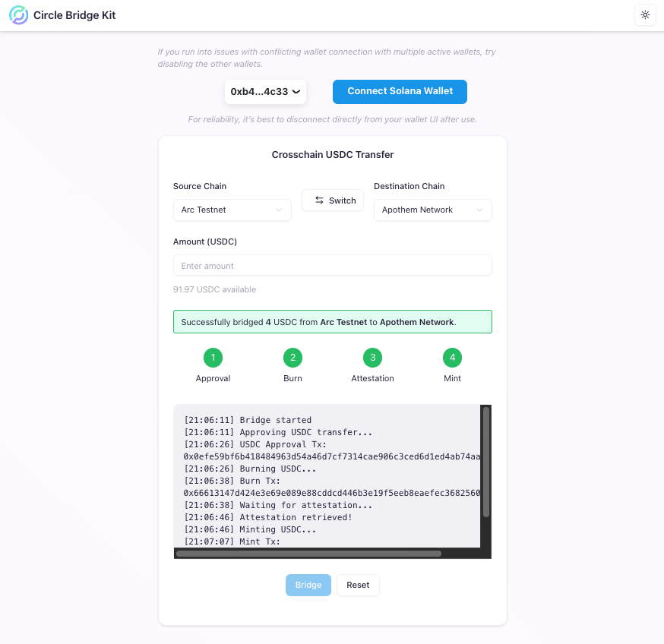Click the step 1 Approval circle
This screenshot has height=644, width=664.
click(213, 358)
